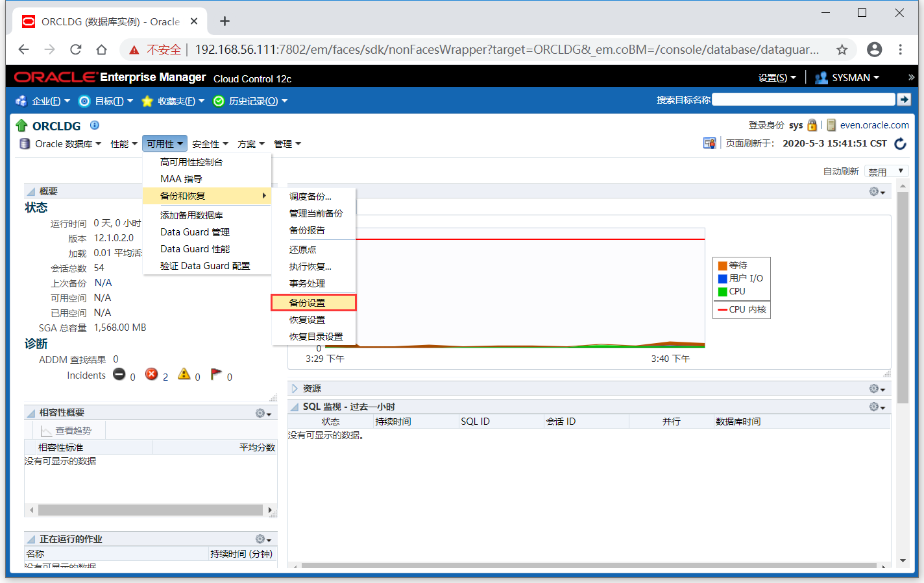Click the ORCLDG information icon
Screen dimensions: 924x583
(x=95, y=125)
